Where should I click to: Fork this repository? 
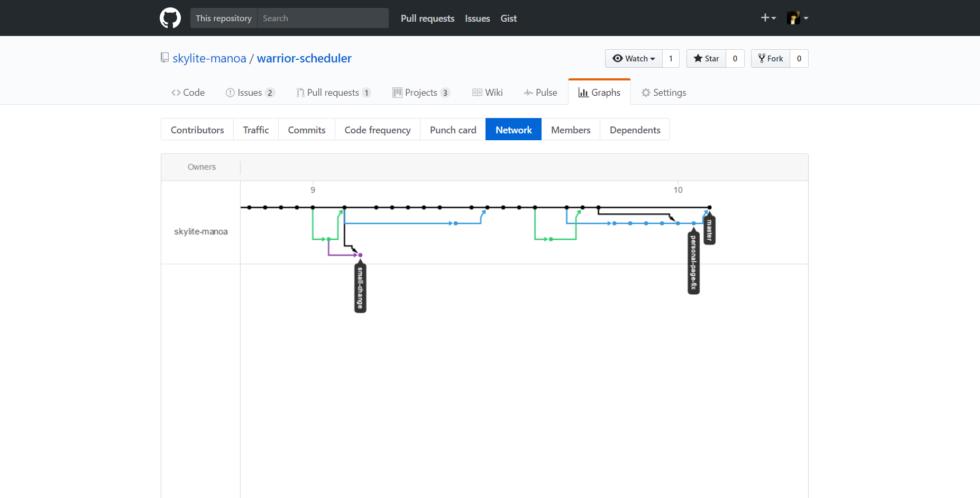click(x=771, y=58)
